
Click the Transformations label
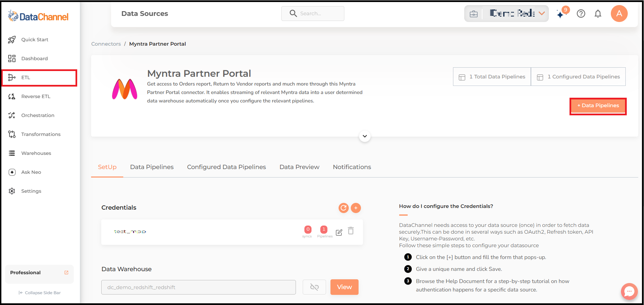(x=41, y=134)
